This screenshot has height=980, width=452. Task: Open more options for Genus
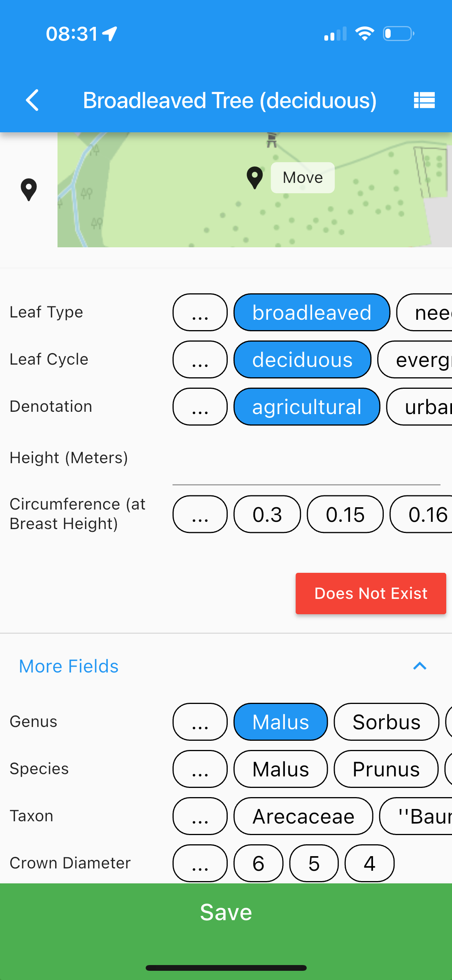200,722
